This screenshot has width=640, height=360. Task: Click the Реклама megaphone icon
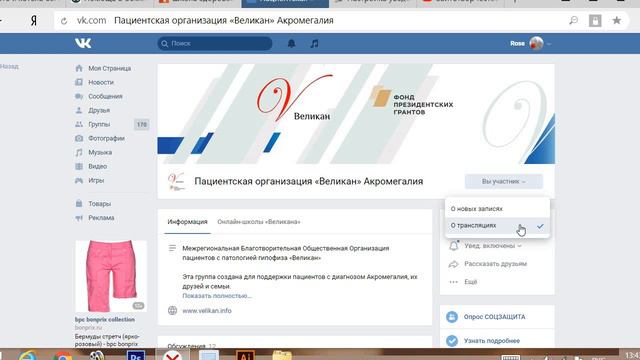pos(79,218)
